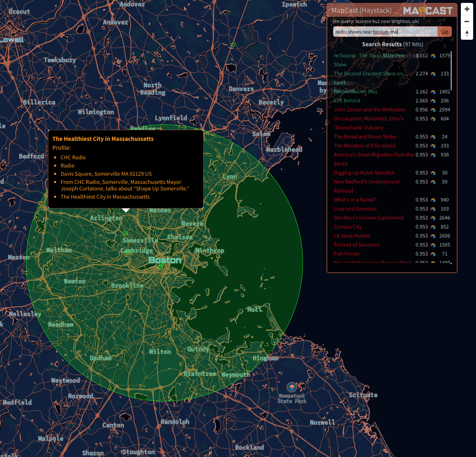Select the green marker north near Danvers
The width and height of the screenshot is (476, 457).
tap(233, 45)
